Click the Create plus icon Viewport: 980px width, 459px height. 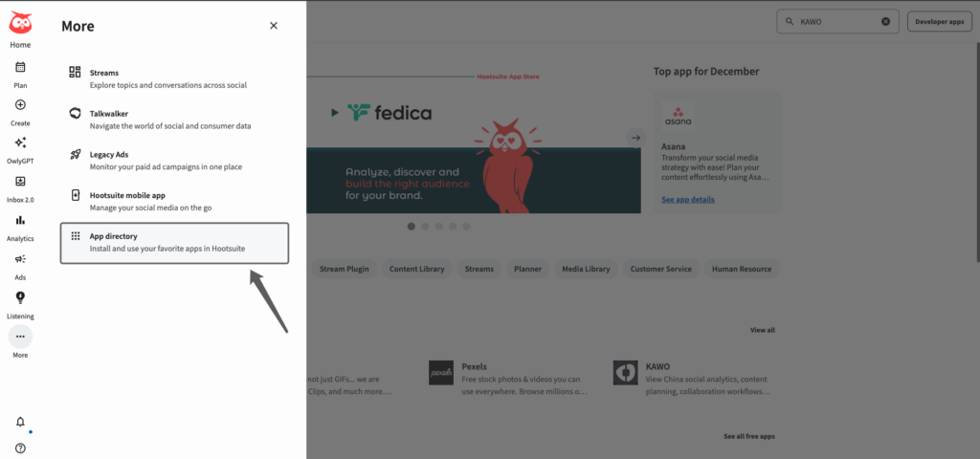(x=20, y=105)
